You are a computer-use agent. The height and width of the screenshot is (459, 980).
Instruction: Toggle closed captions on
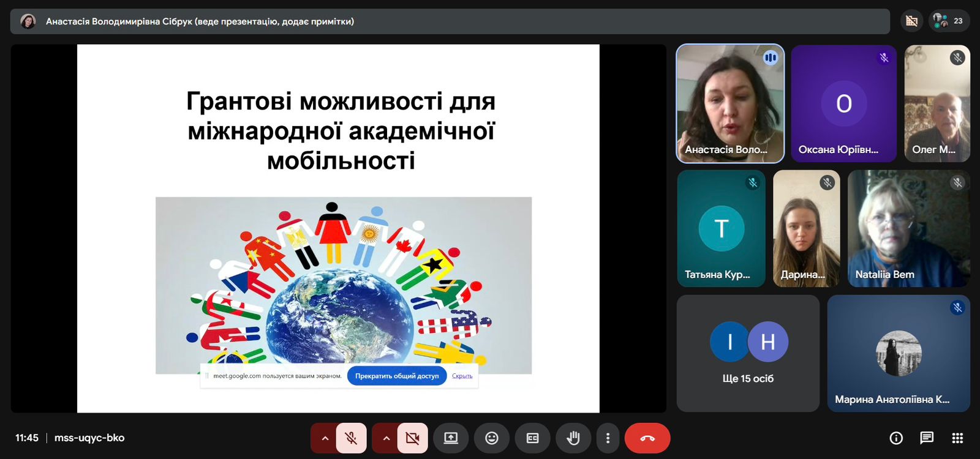coord(532,438)
